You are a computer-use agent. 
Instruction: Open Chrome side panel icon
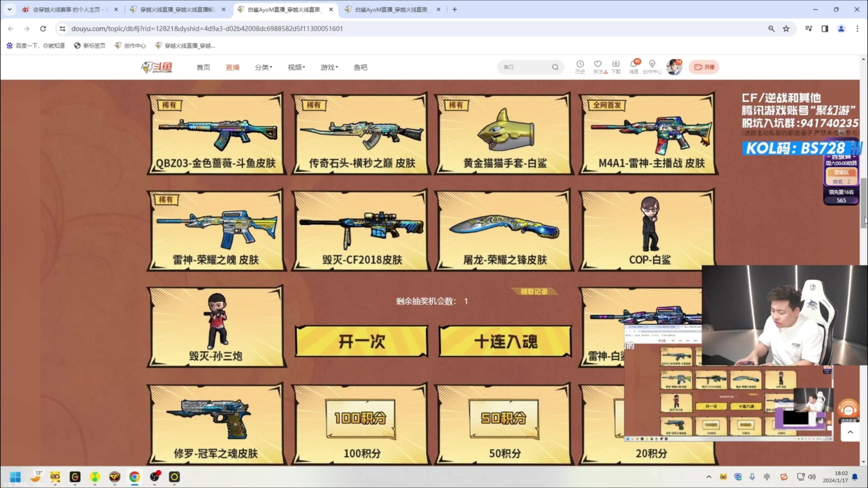825,28
